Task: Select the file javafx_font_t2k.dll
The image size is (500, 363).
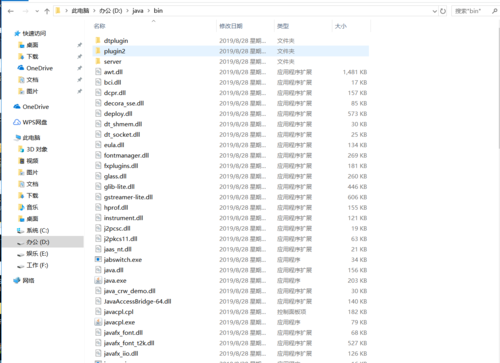Action: click(x=129, y=343)
